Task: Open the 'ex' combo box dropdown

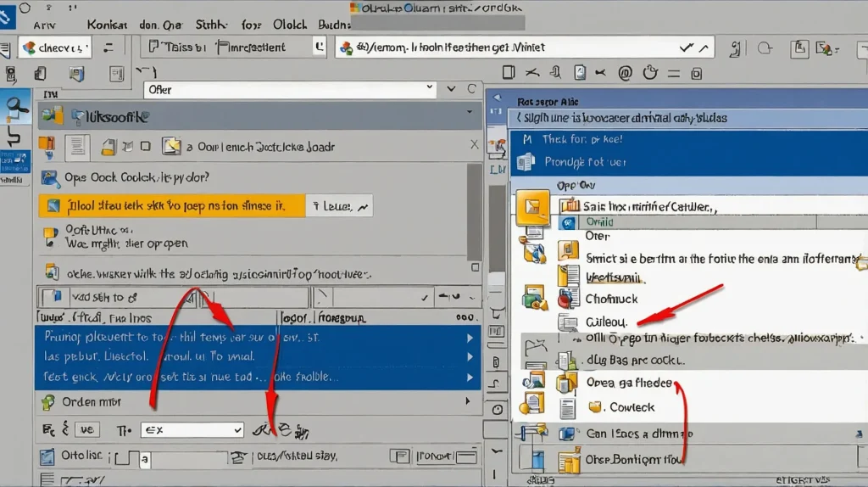Action: pyautogui.click(x=192, y=430)
